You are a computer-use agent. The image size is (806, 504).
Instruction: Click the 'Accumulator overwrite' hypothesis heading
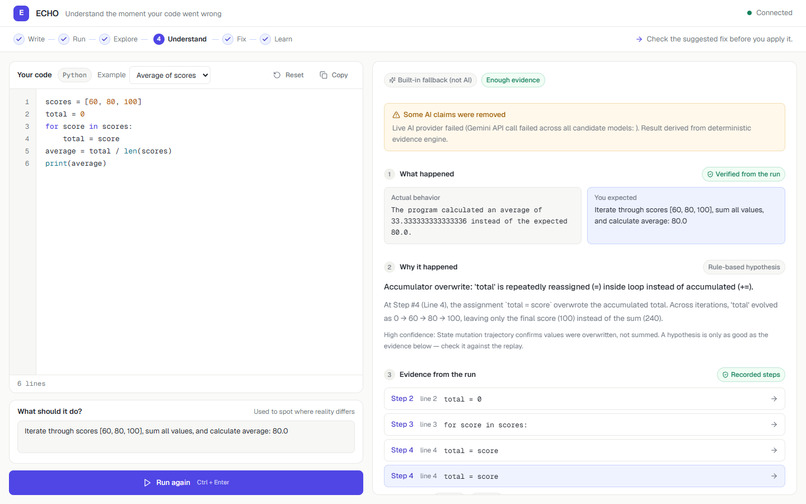[569, 287]
